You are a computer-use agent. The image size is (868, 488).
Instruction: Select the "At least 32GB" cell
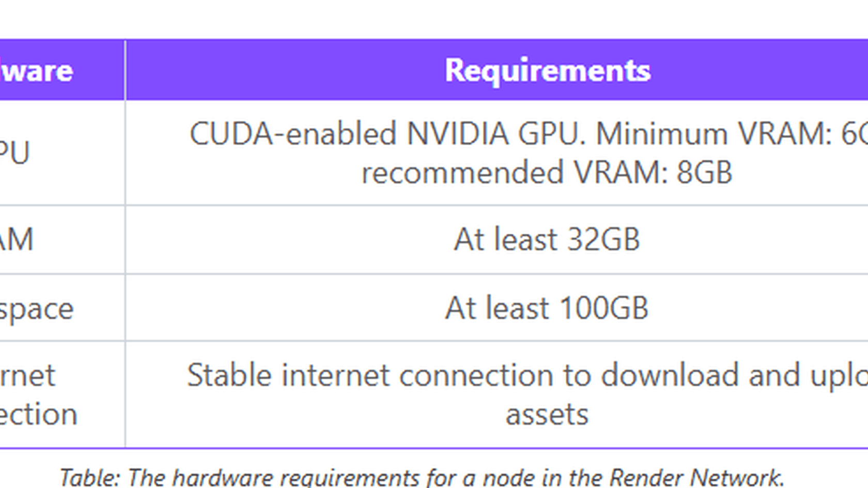coord(547,239)
